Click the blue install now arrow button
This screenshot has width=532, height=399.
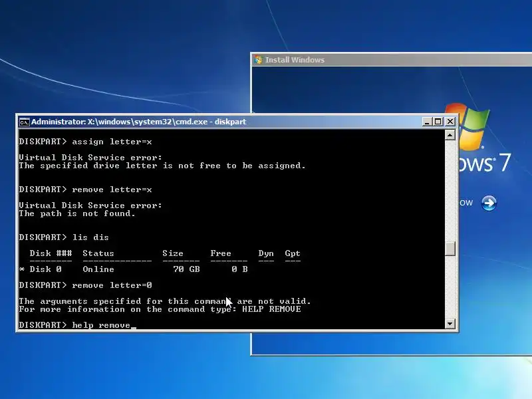click(x=489, y=203)
